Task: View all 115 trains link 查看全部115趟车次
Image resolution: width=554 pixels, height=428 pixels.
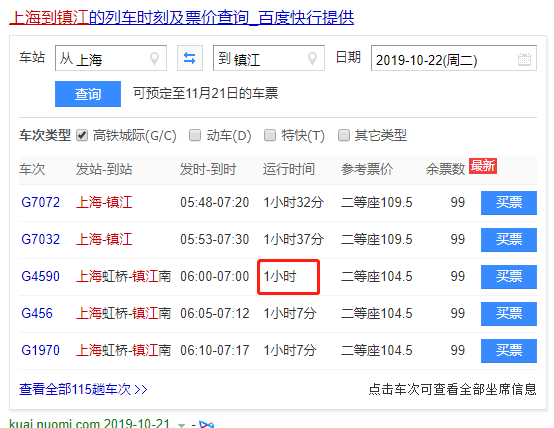Action: (x=83, y=389)
